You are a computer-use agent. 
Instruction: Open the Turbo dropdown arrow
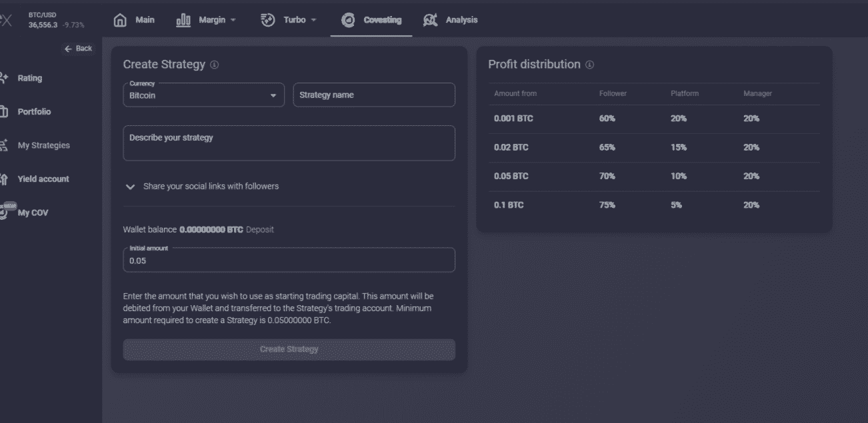(x=314, y=20)
